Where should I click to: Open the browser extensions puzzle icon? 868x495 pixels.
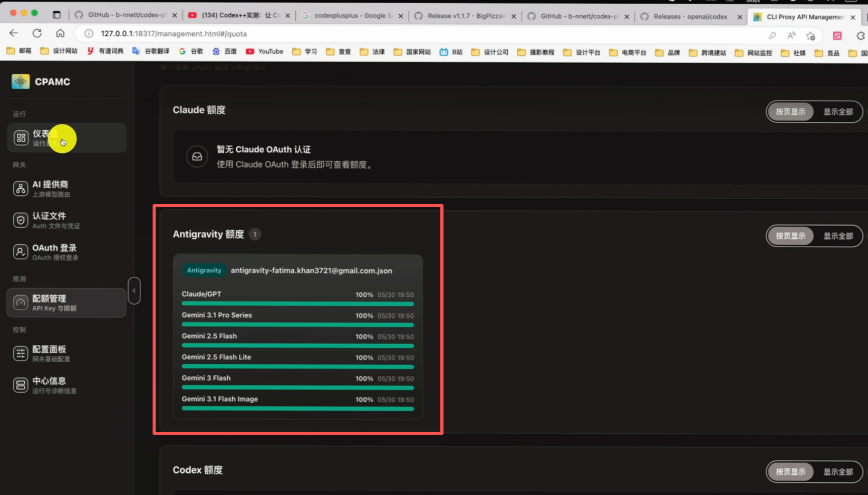point(860,36)
